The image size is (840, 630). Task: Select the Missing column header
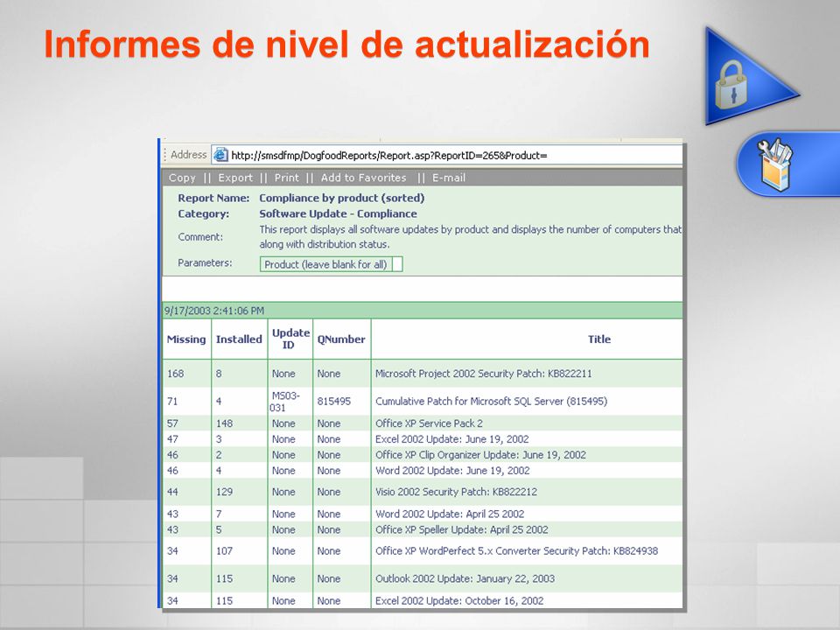point(186,339)
